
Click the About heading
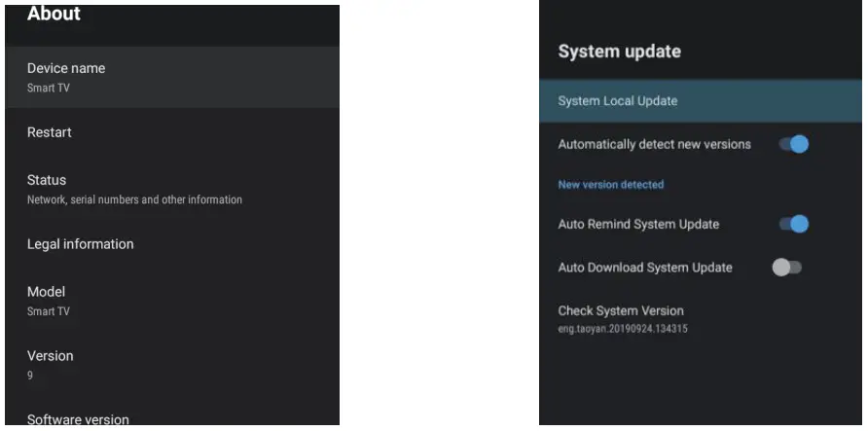(x=54, y=14)
